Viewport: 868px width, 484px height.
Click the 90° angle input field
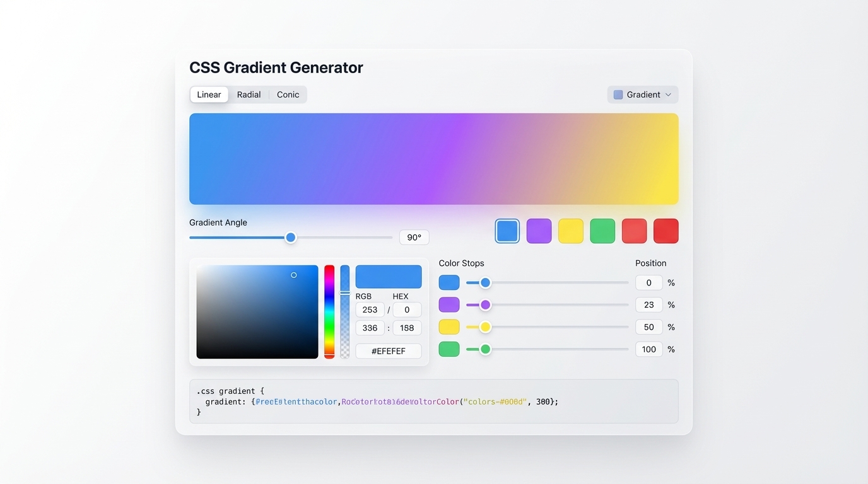pos(414,237)
